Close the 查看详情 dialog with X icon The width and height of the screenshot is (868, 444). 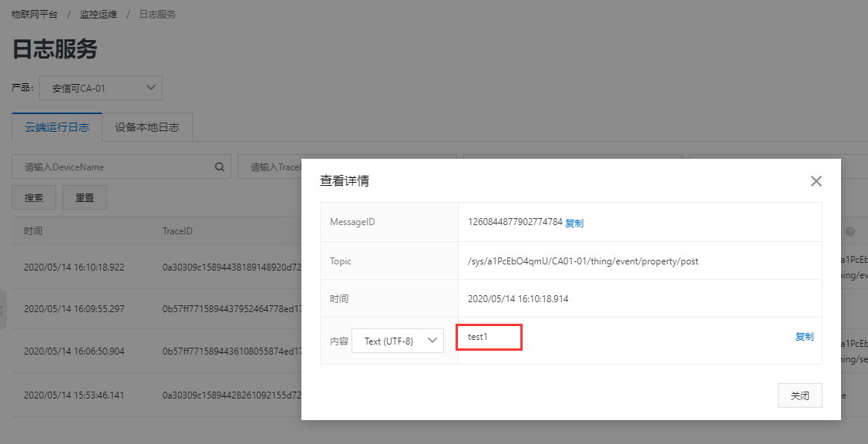816,181
